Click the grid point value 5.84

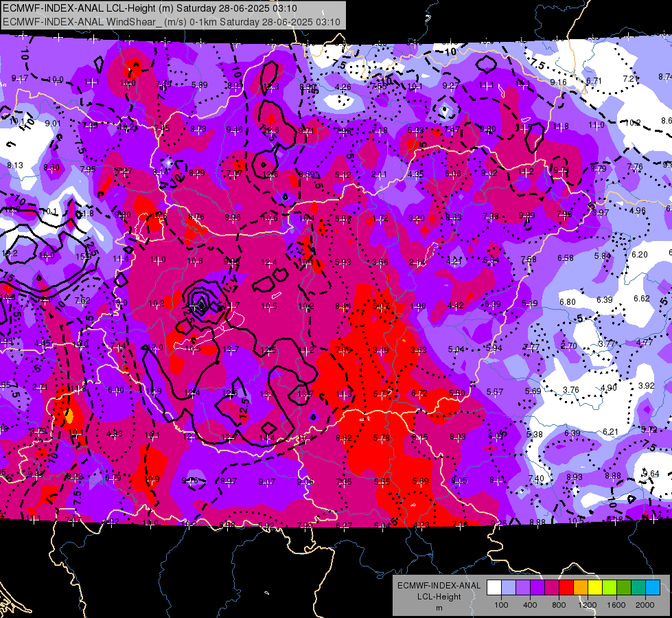click(x=602, y=256)
